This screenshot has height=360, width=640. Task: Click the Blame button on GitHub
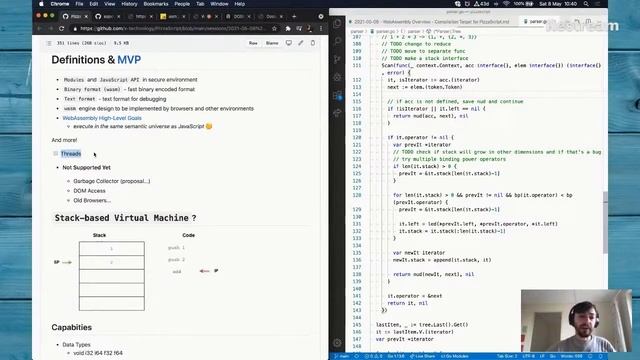272,43
